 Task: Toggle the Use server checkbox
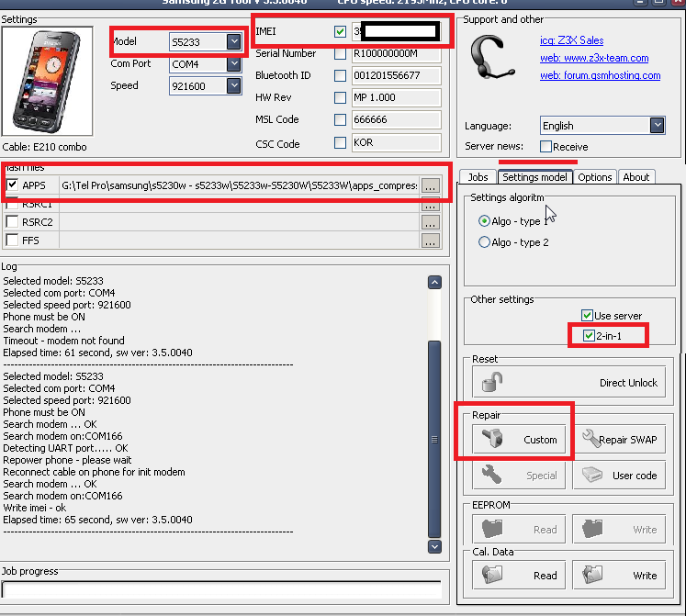tap(587, 316)
